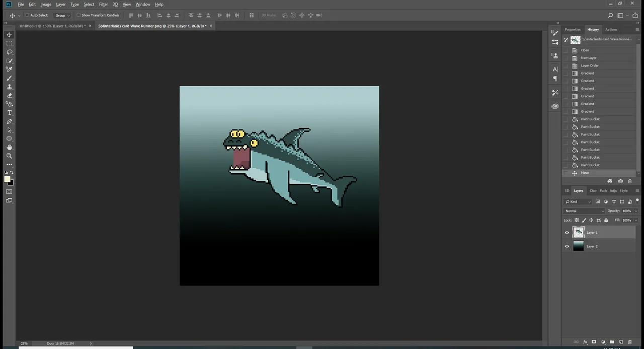Open the History panel flyout menu
644x349 pixels.
click(637, 30)
